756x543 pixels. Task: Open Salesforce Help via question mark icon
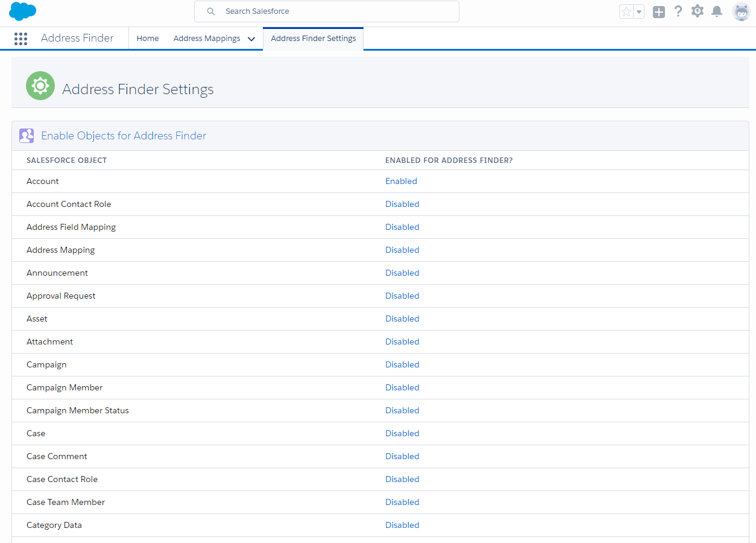(678, 11)
